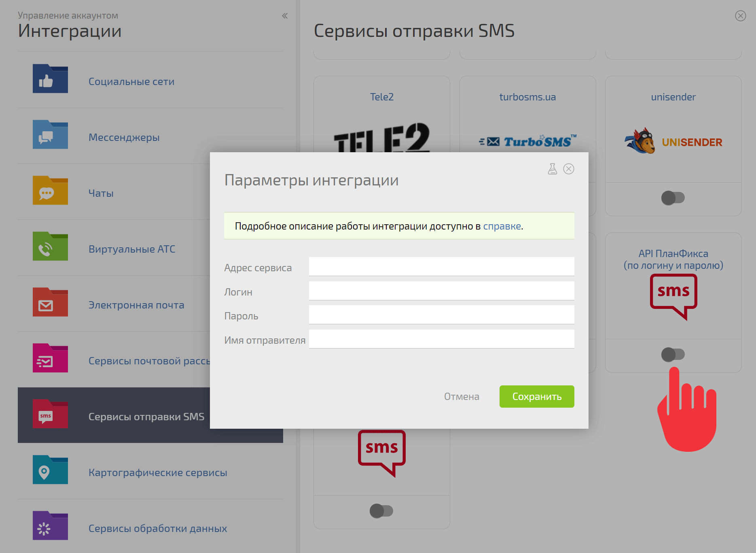Close the Параметры интеграции dialog
Viewport: 756px width, 553px height.
coord(569,169)
